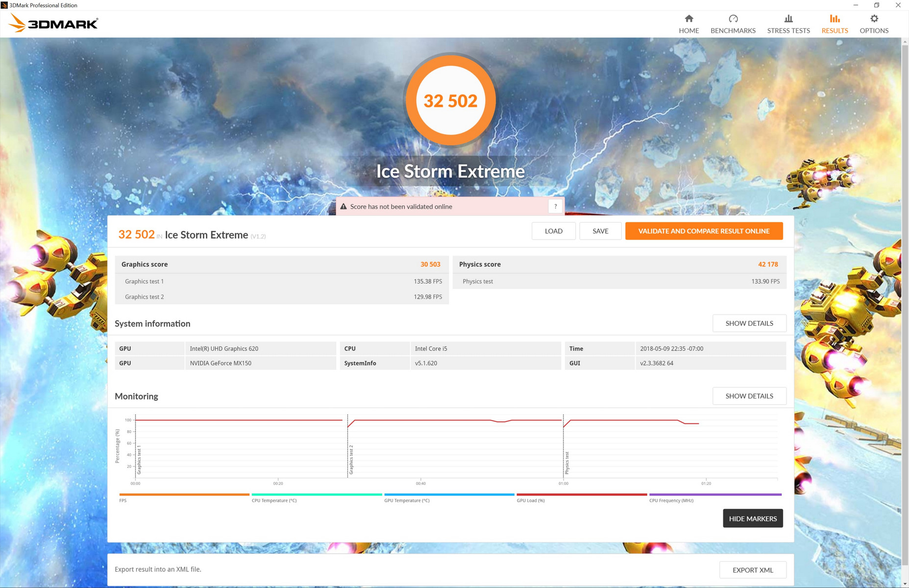The width and height of the screenshot is (909, 588).
Task: Show details for Monitoring
Action: [749, 396]
